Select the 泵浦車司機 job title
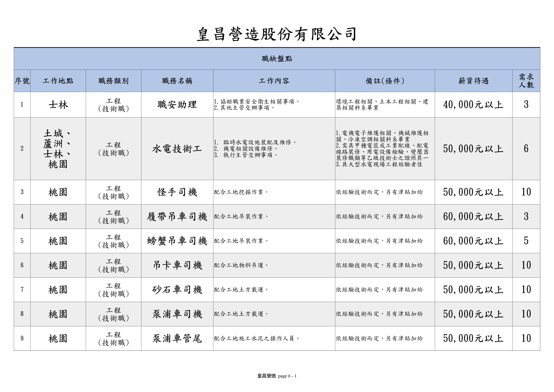The height and width of the screenshot is (392, 554). pyautogui.click(x=177, y=314)
